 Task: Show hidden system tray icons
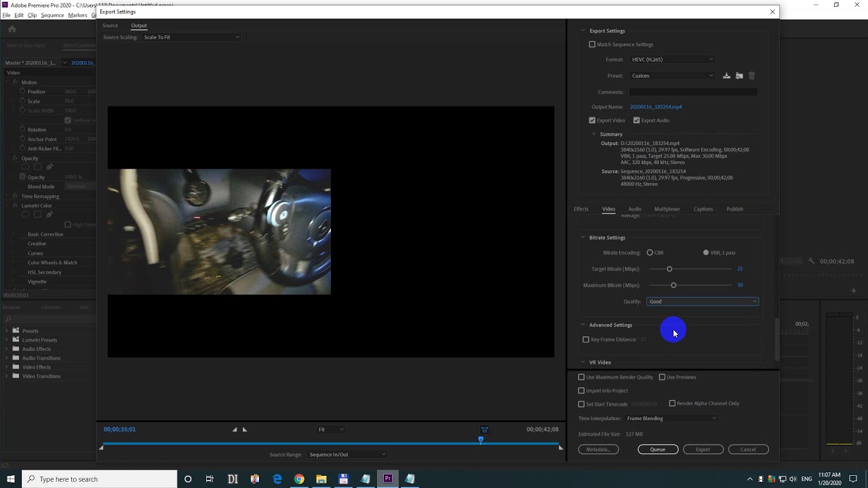pyautogui.click(x=749, y=479)
